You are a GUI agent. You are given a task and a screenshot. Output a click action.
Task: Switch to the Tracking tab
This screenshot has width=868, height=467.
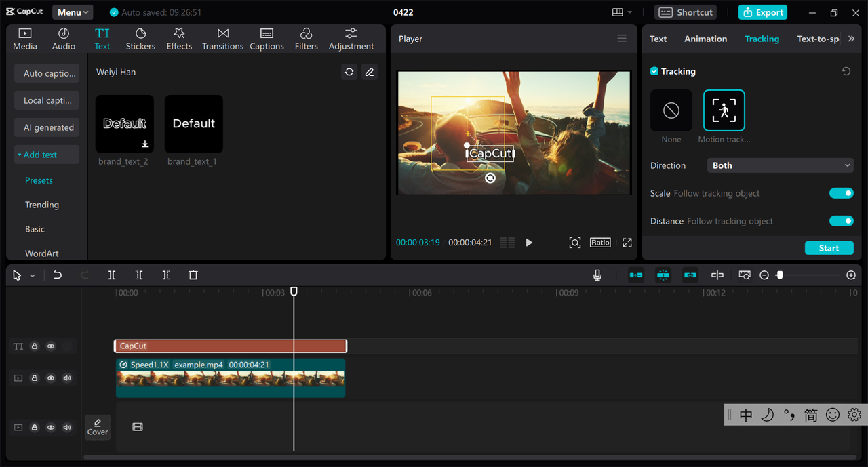point(762,39)
